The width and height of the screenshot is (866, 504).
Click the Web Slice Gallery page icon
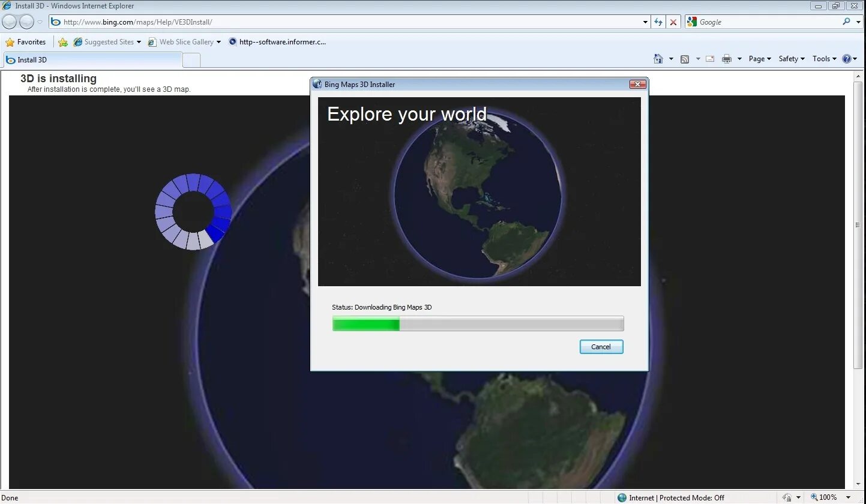coord(152,42)
